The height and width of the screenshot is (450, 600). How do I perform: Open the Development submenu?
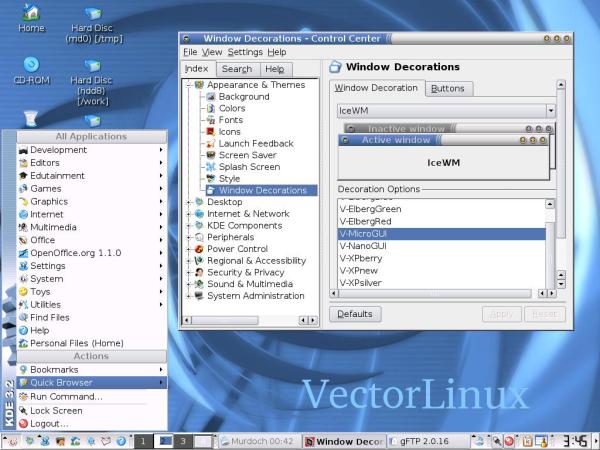[x=92, y=150]
